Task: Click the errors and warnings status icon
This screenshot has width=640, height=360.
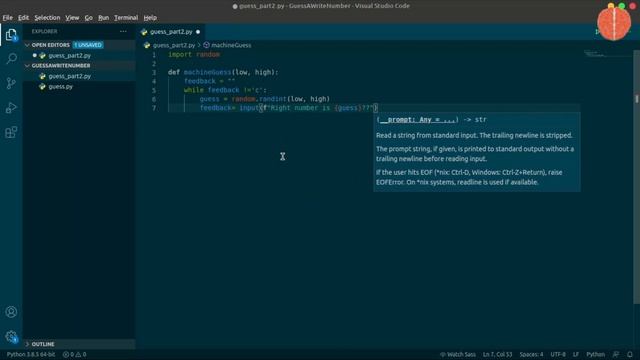Action: 74,354
